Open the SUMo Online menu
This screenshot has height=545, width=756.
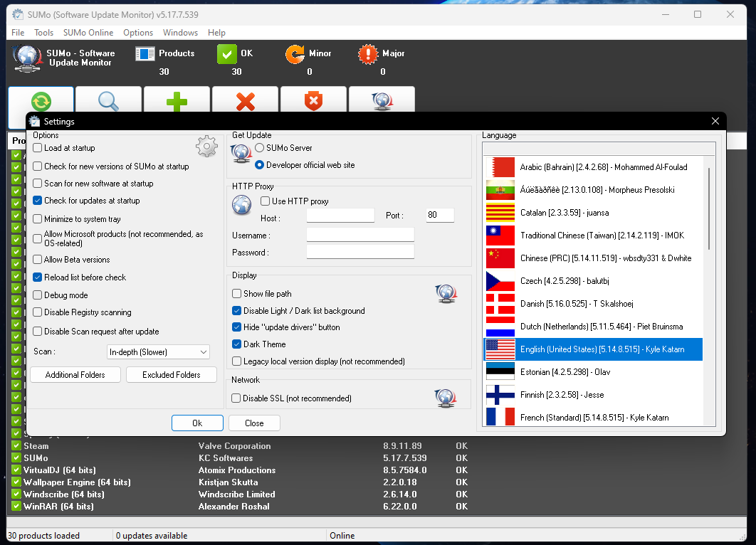point(88,32)
